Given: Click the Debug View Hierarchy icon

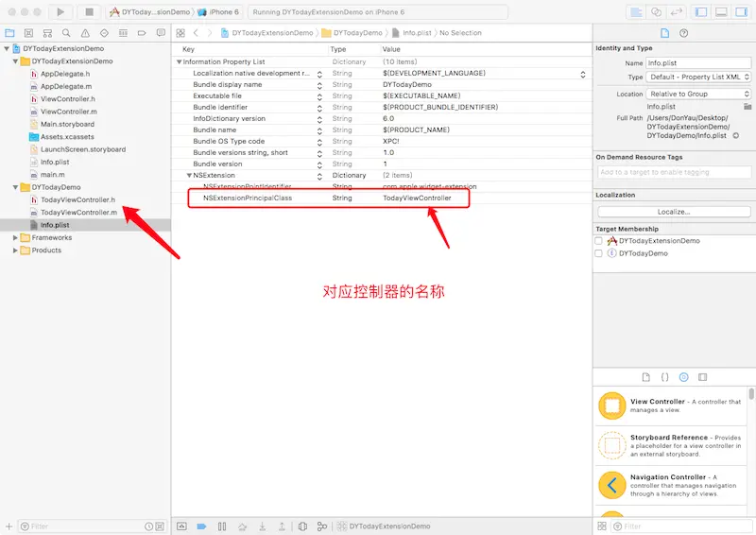Looking at the screenshot, I should [x=302, y=526].
